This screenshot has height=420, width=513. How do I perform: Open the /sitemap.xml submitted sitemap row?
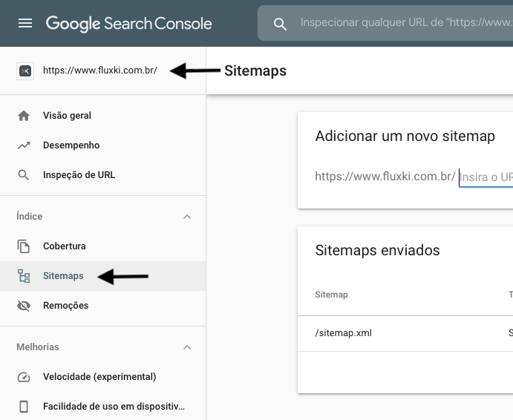click(344, 333)
